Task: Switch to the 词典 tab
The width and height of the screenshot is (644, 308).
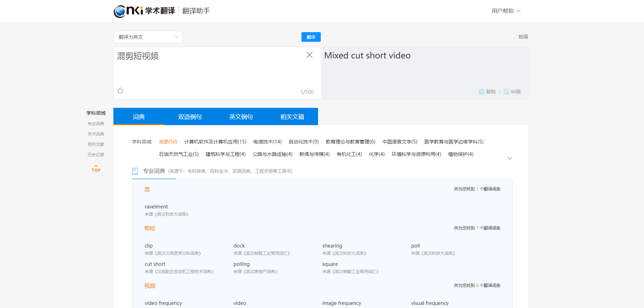Action: click(139, 116)
